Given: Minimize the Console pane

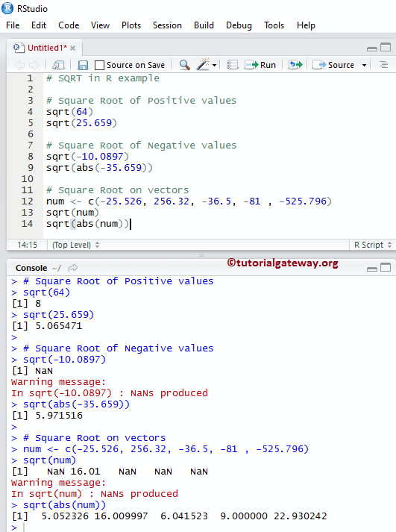Looking at the screenshot, I should tap(372, 269).
